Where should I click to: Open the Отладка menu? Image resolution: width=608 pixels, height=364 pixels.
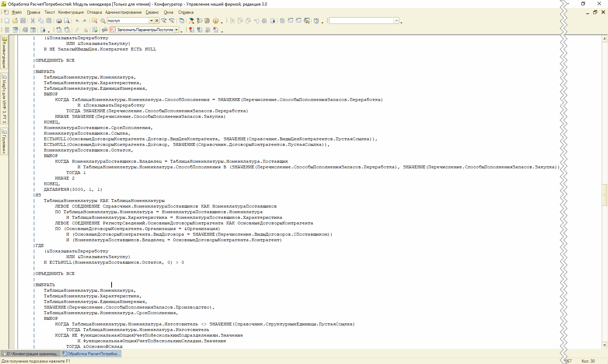[94, 12]
